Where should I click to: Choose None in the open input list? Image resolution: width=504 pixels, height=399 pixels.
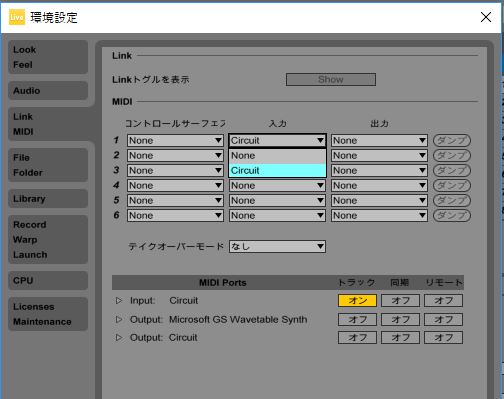pos(277,156)
